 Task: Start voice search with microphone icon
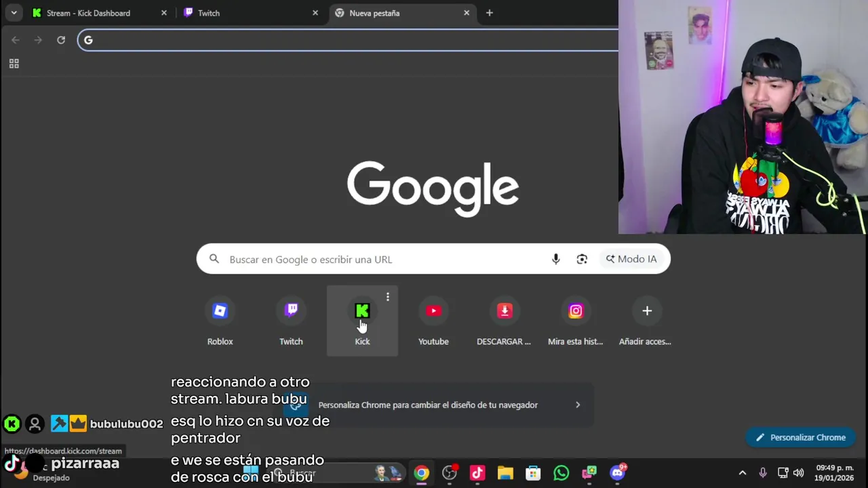[x=555, y=259]
